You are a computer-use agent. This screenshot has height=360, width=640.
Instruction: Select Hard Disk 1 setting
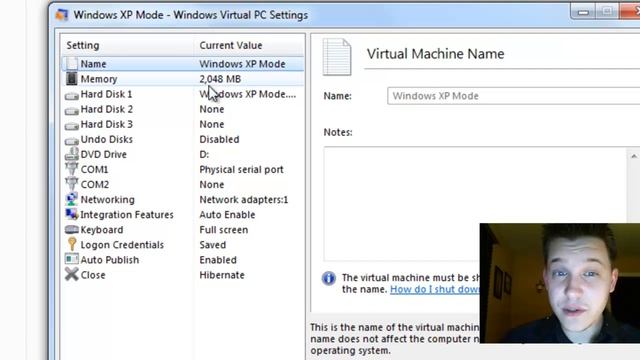click(106, 94)
